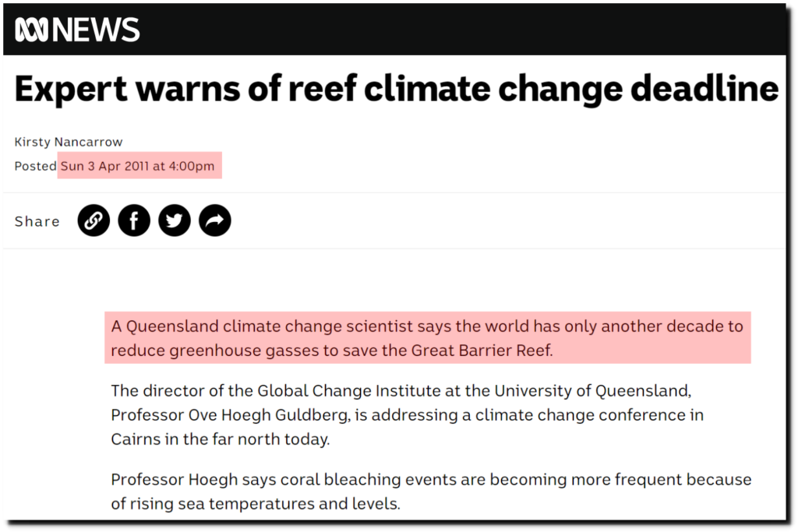Viewport: 798px width, 532px height.
Task: Share the article on Facebook
Action: coord(134,220)
